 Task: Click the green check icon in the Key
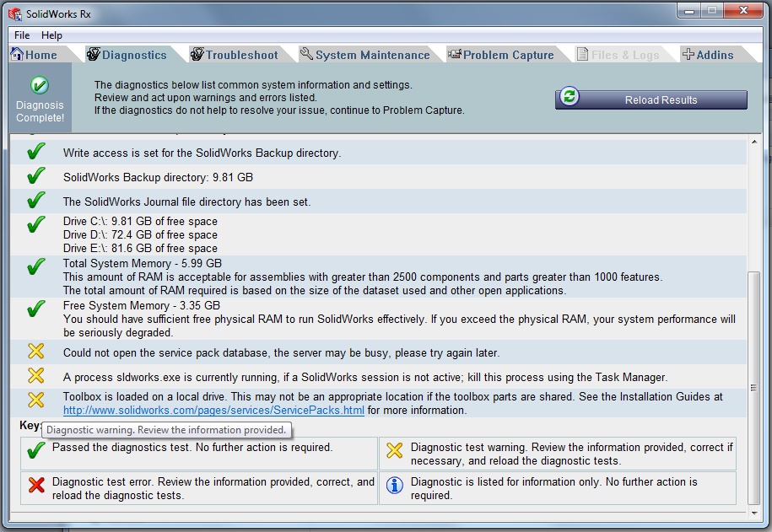36,450
